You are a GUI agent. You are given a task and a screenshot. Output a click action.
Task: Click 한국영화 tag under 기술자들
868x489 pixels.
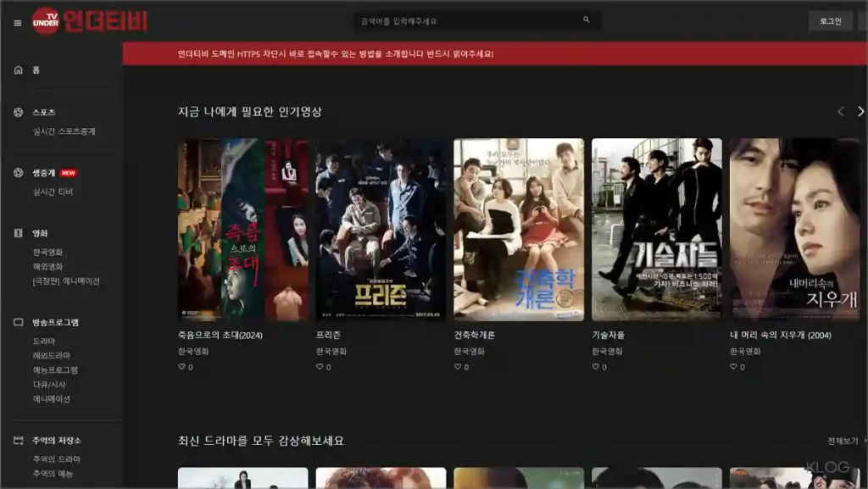(607, 351)
